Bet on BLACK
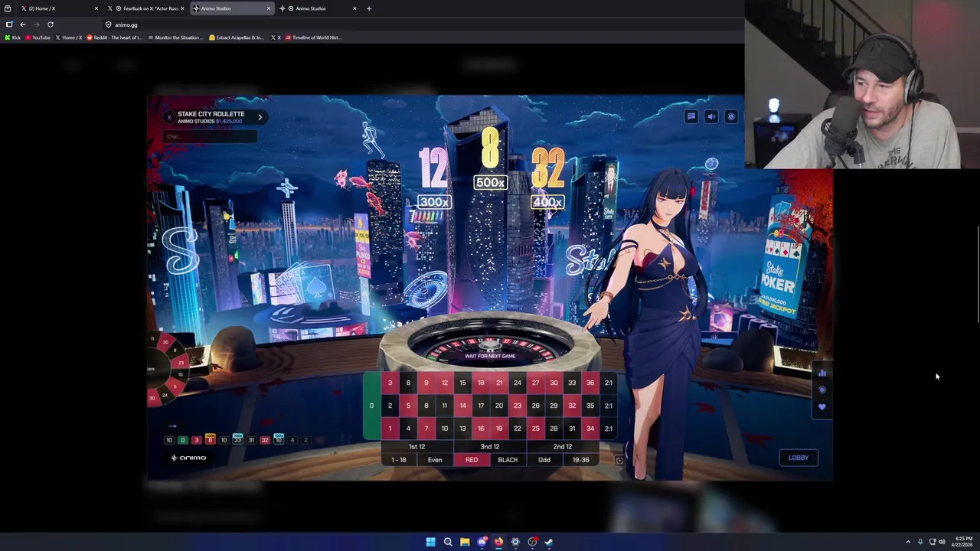The height and width of the screenshot is (551, 980). pyautogui.click(x=508, y=460)
